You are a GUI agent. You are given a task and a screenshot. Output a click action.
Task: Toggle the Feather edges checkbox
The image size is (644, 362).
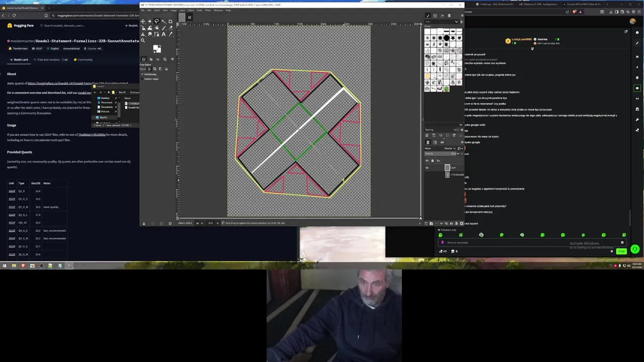click(x=142, y=79)
